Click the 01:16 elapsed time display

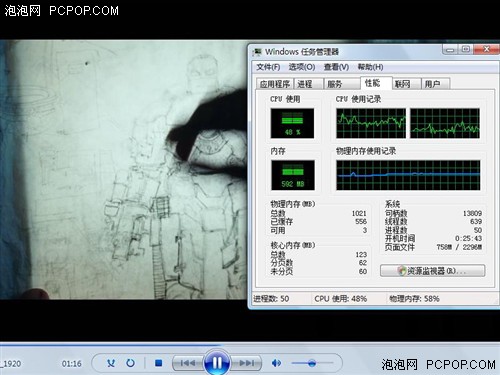pos(71,364)
